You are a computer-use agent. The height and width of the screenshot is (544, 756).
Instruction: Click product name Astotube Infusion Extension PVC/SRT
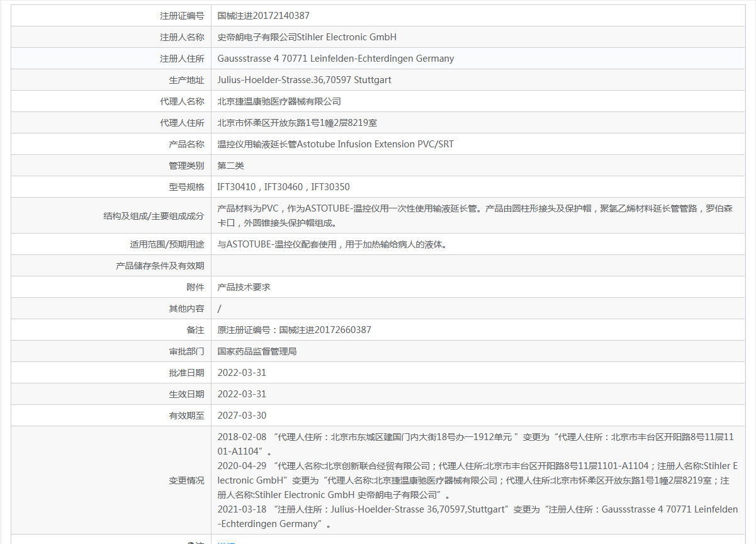(x=336, y=144)
